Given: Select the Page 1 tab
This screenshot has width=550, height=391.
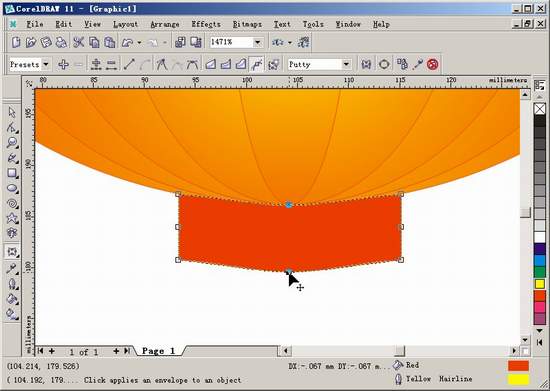Looking at the screenshot, I should coord(159,351).
